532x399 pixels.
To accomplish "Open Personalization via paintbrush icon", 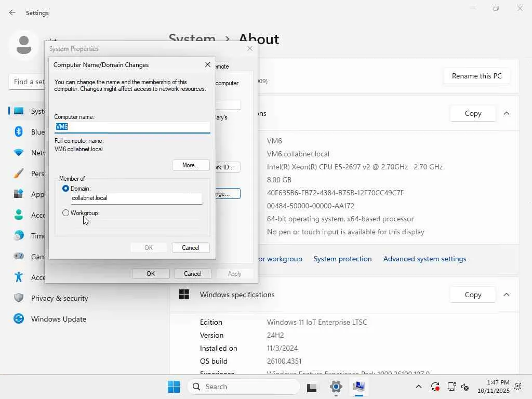I will (x=19, y=174).
